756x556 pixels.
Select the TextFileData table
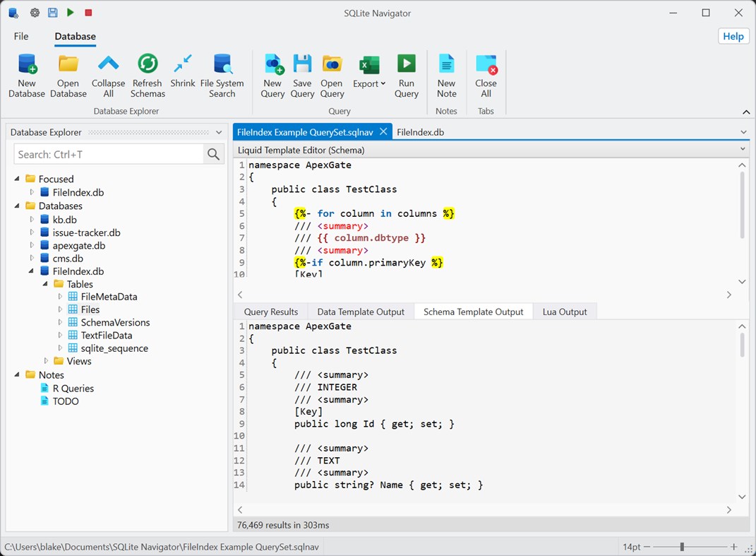click(x=106, y=336)
